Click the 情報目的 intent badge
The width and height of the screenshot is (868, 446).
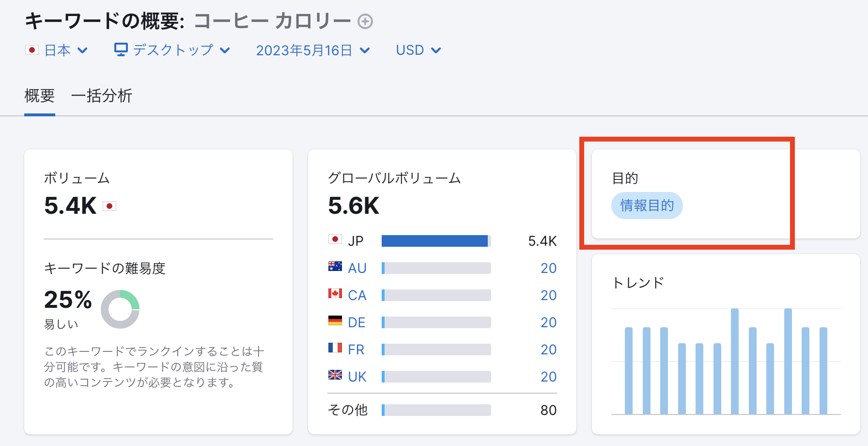tap(647, 206)
